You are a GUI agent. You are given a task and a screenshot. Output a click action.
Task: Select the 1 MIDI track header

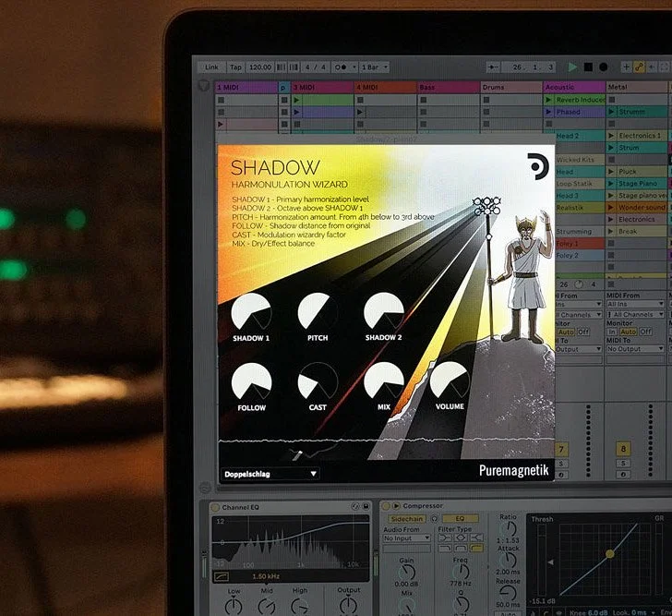(x=246, y=88)
